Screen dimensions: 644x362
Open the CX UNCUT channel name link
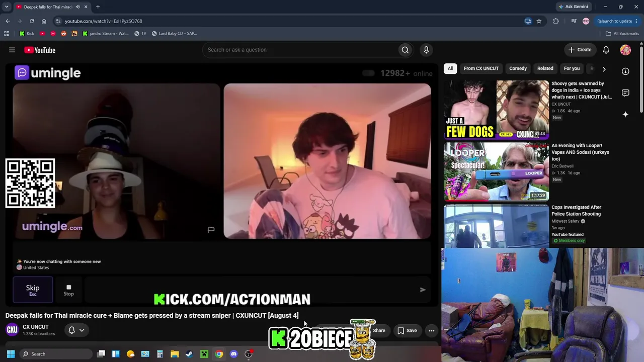click(36, 327)
